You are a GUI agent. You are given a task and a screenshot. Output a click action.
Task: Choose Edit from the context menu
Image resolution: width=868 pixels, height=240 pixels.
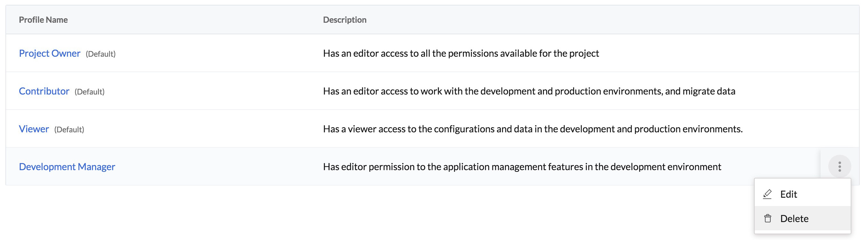click(x=802, y=194)
